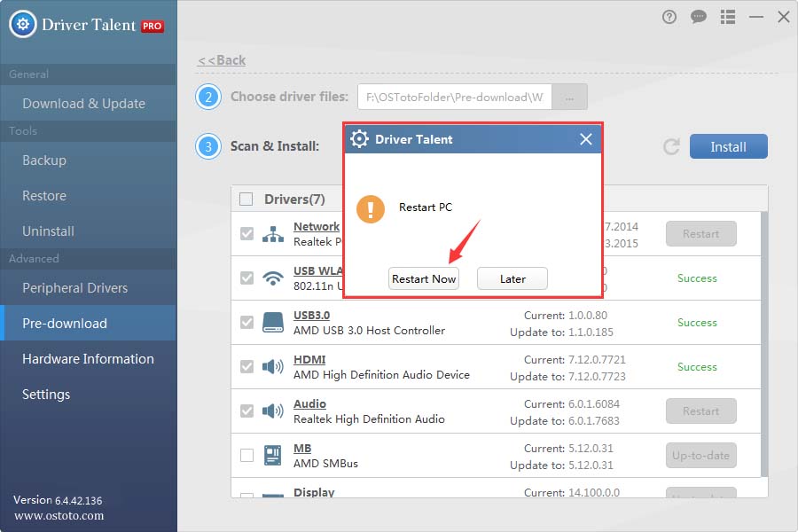
Task: Click Restart button for Audio driver
Action: (700, 411)
